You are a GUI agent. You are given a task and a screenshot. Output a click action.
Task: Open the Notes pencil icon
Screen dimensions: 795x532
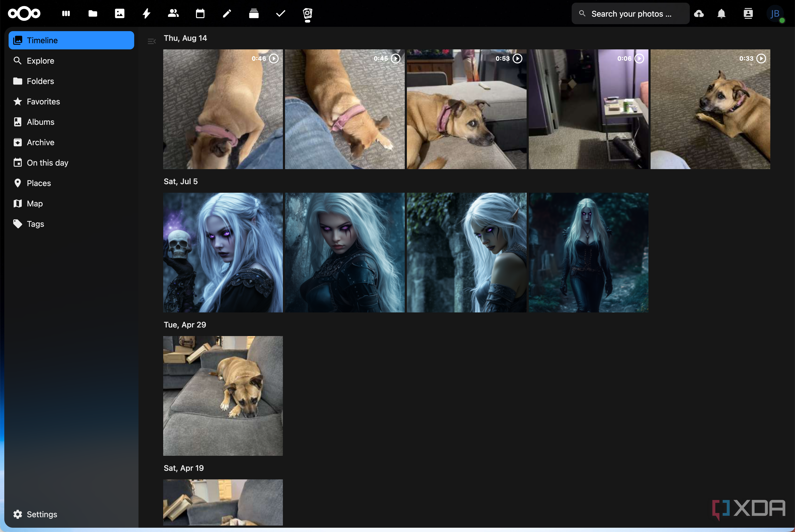point(227,14)
